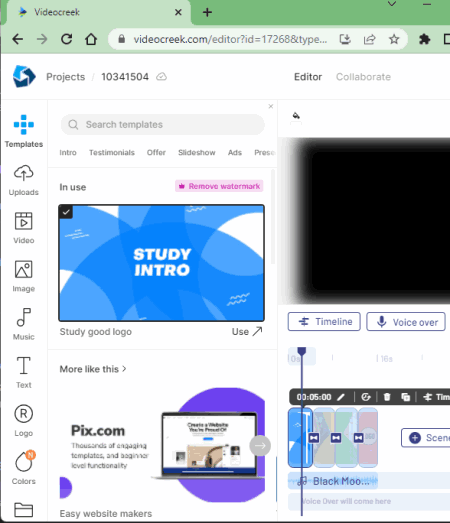Switch to the Collaborate tab

tap(363, 77)
